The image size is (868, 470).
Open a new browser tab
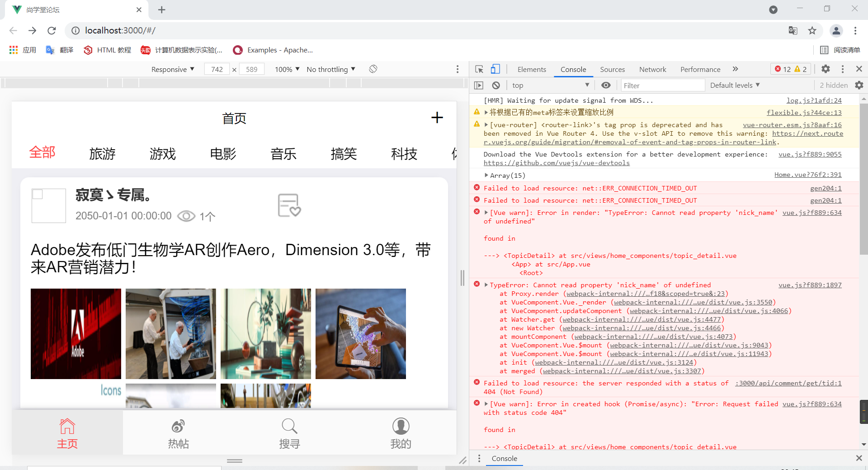[x=161, y=9]
